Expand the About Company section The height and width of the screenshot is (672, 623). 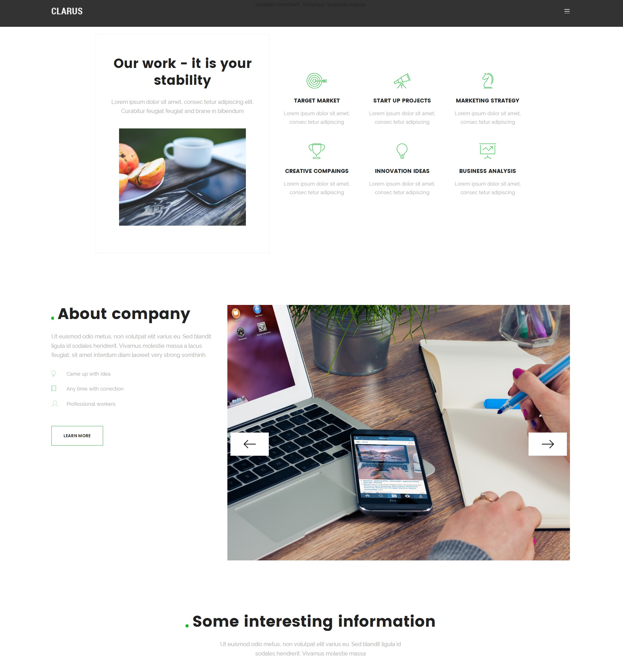coord(77,436)
